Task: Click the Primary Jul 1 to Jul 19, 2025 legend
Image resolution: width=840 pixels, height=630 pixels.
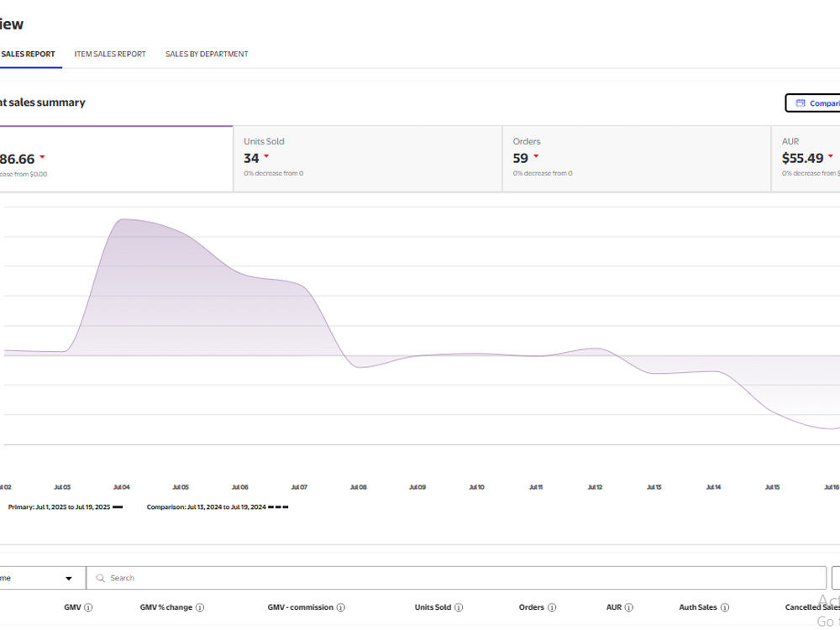Action: (x=66, y=507)
